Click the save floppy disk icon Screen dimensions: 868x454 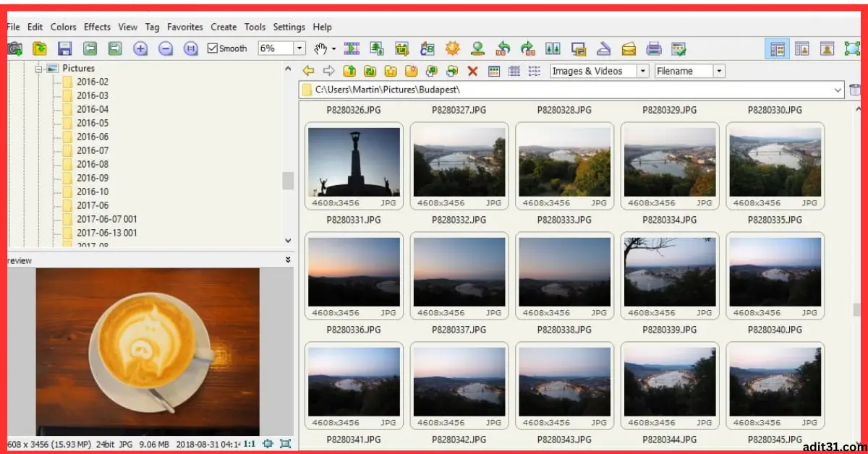[65, 48]
